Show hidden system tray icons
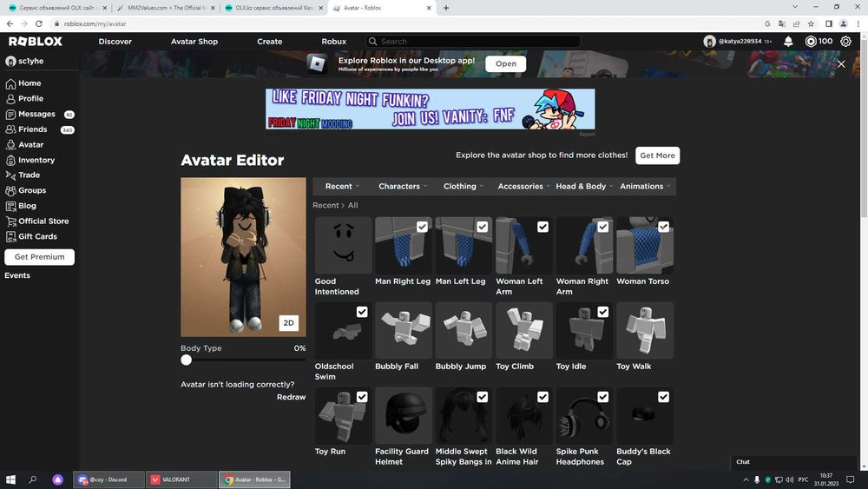The height and width of the screenshot is (489, 868). pyautogui.click(x=746, y=479)
